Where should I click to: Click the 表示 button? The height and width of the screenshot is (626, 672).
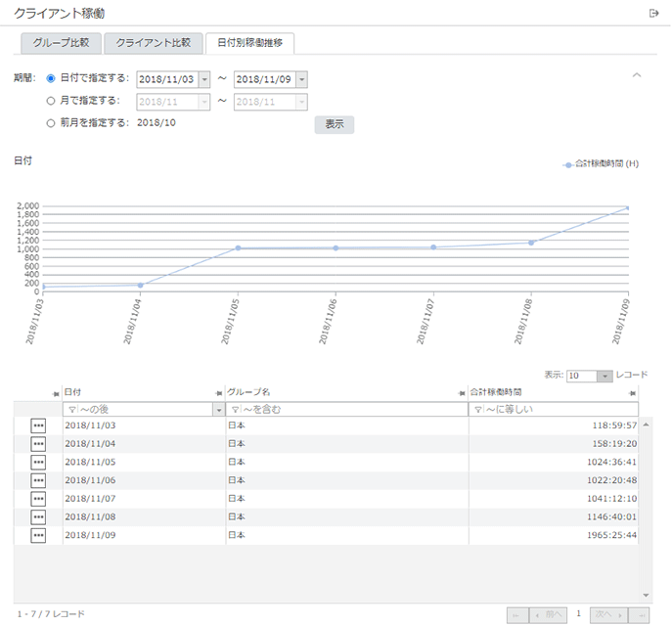[x=334, y=124]
